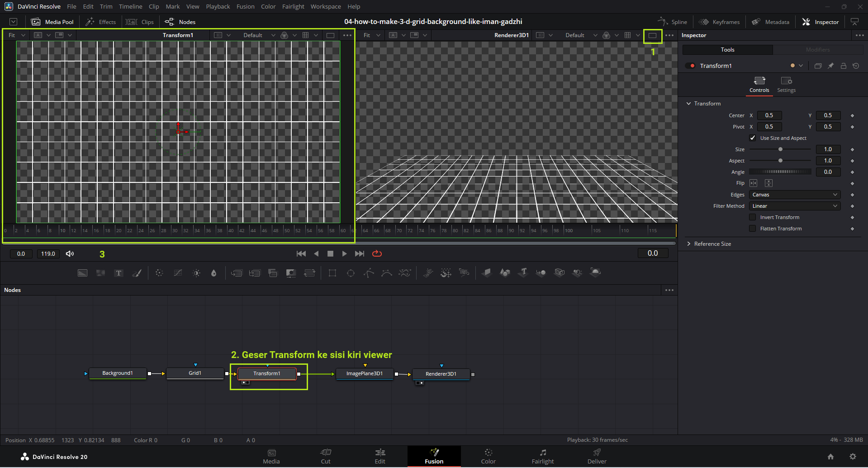The image size is (868, 468).
Task: Add a Rectangle mask from the toolbar
Action: 332,273
